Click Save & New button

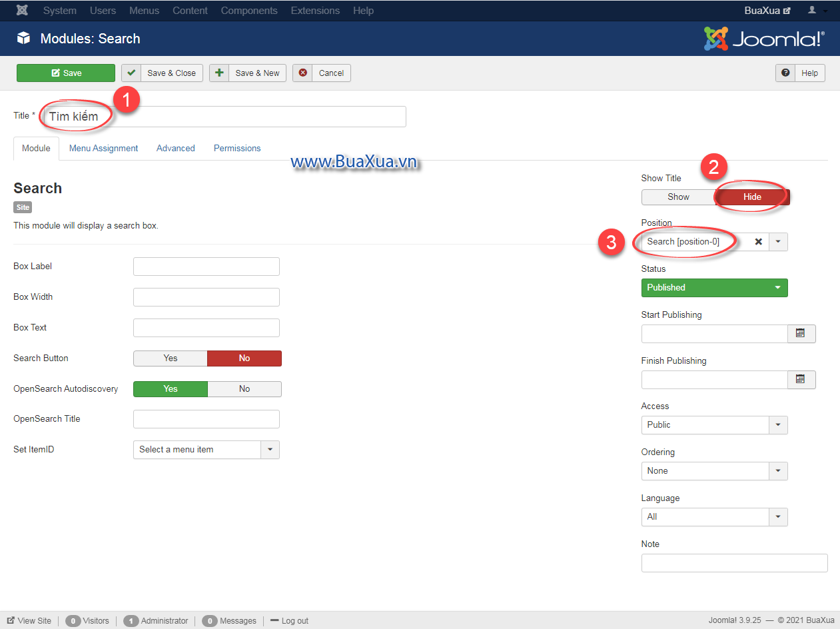[248, 73]
